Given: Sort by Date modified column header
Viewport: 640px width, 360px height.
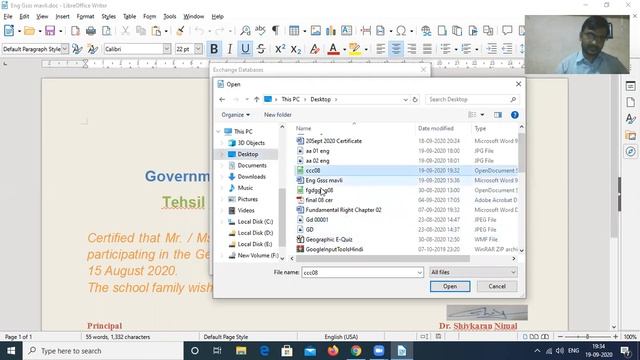Looking at the screenshot, I should pos(436,128).
